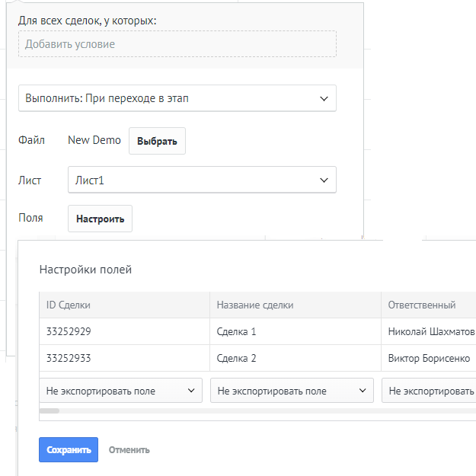Click the horizontal scrollbar thumb under table
Image resolution: width=476 pixels, height=476 pixels.
[50, 411]
